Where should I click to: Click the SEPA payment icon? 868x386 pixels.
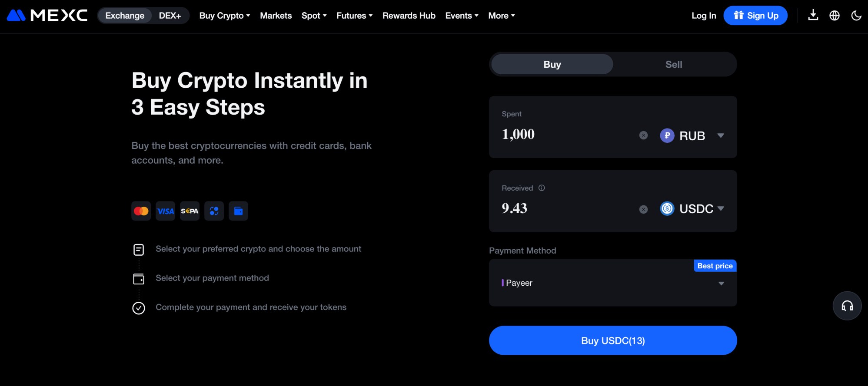point(190,211)
